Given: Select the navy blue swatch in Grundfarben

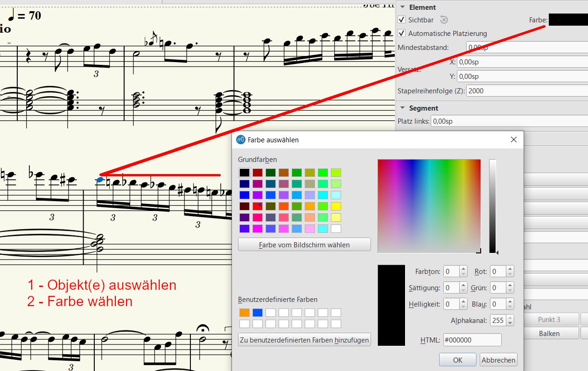Looking at the screenshot, I should tap(245, 184).
